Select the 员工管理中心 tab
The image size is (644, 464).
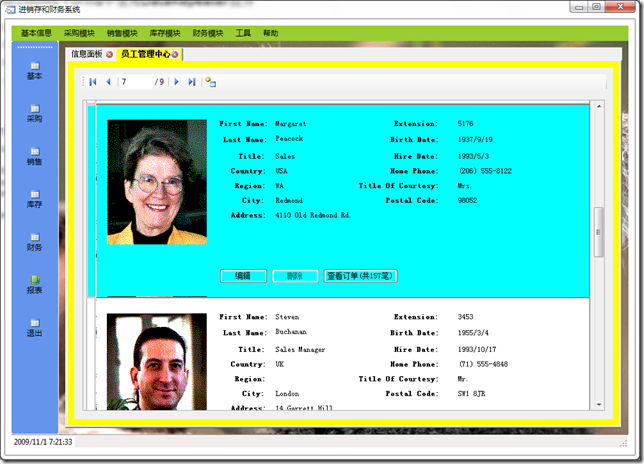tap(145, 54)
